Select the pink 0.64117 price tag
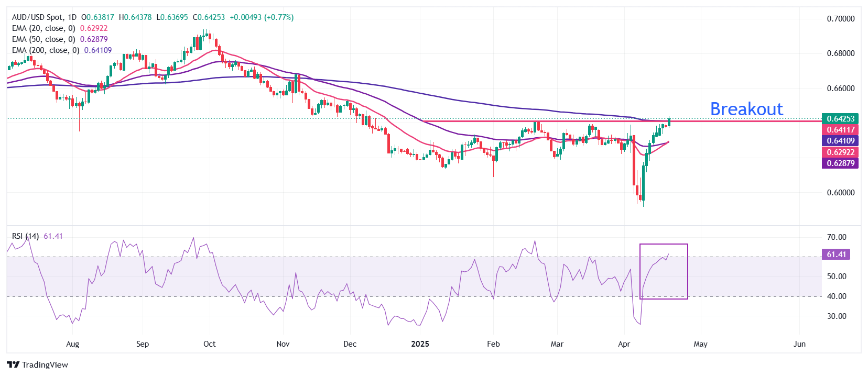This screenshot has height=376, width=868. click(840, 130)
